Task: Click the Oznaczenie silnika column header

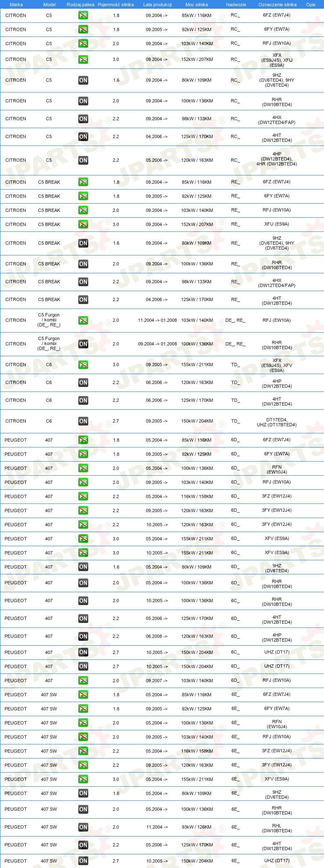Action: pyautogui.click(x=278, y=5)
